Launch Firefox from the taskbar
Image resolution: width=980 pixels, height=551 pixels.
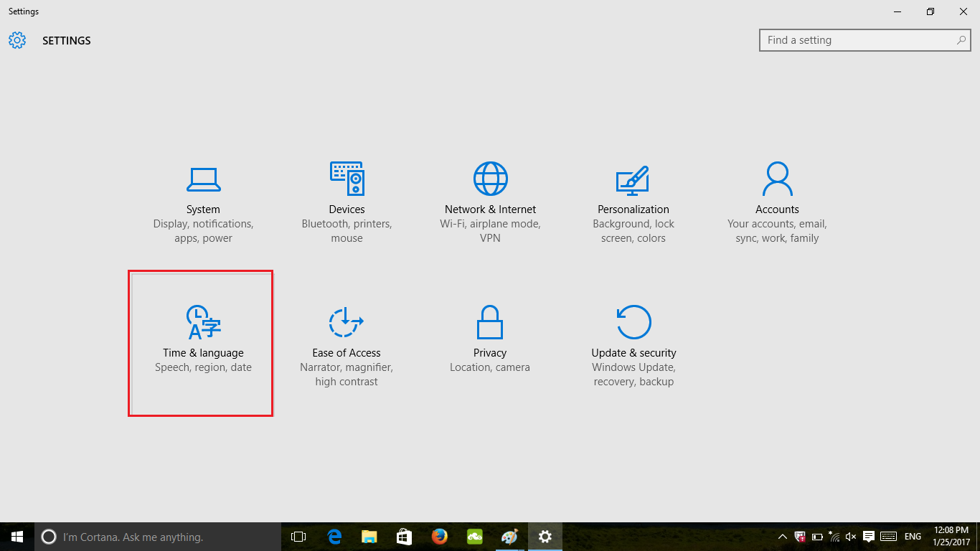click(439, 537)
